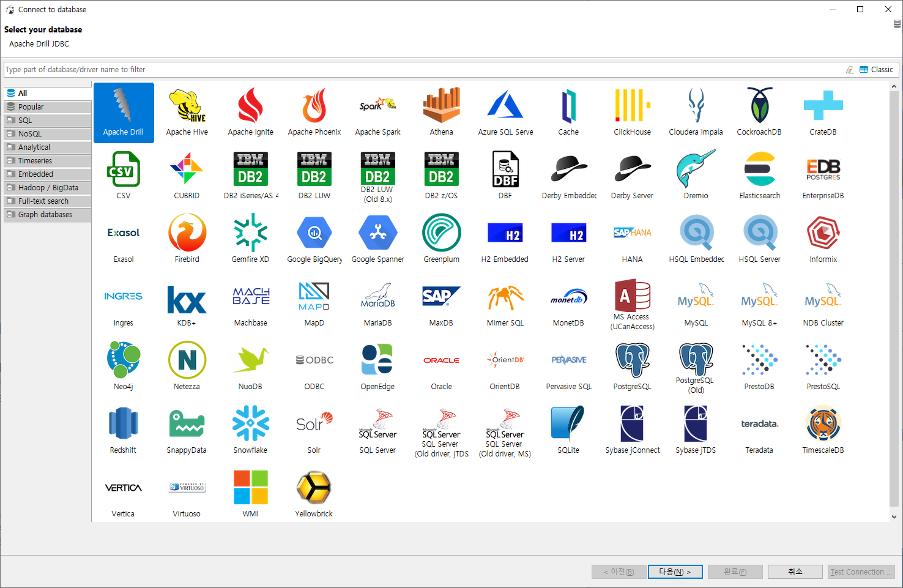This screenshot has height=588, width=903.
Task: Show NoSQL databases category
Action: pos(48,134)
